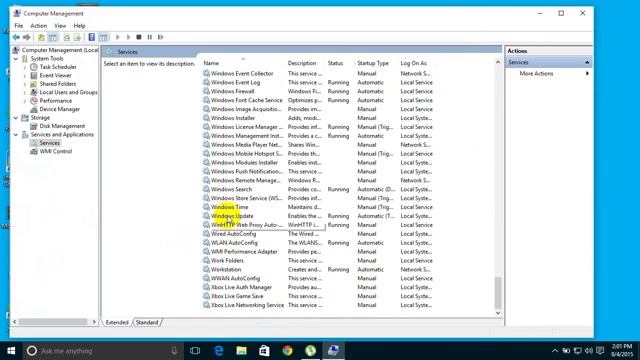This screenshot has height=360, width=640.
Task: Open the Action menu
Action: (39, 26)
